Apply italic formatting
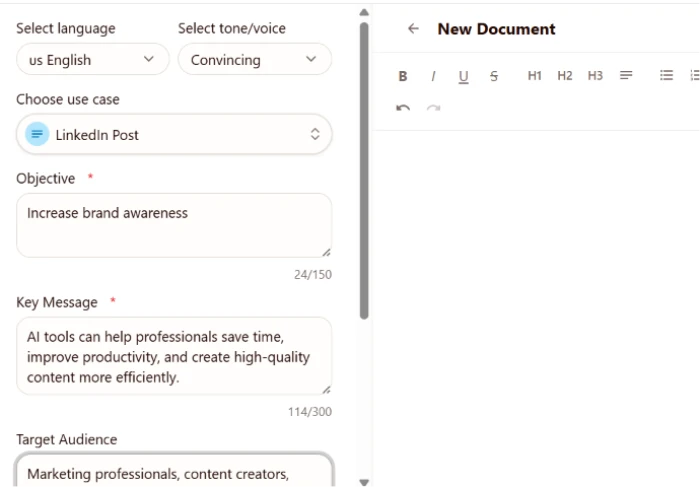This screenshot has width=700, height=487. coord(433,76)
